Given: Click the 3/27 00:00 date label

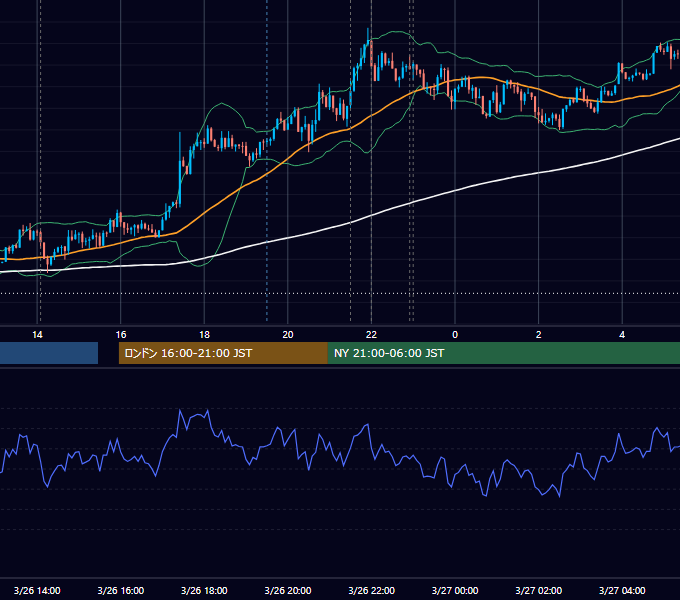Looking at the screenshot, I should 455,590.
